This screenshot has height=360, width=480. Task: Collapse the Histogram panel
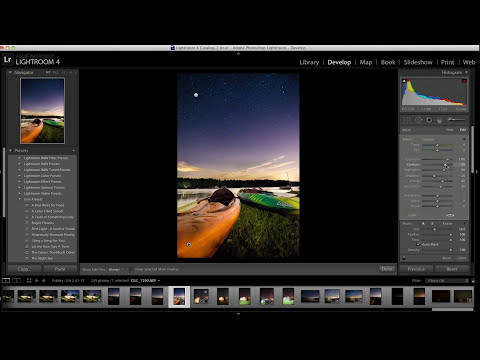click(x=466, y=72)
